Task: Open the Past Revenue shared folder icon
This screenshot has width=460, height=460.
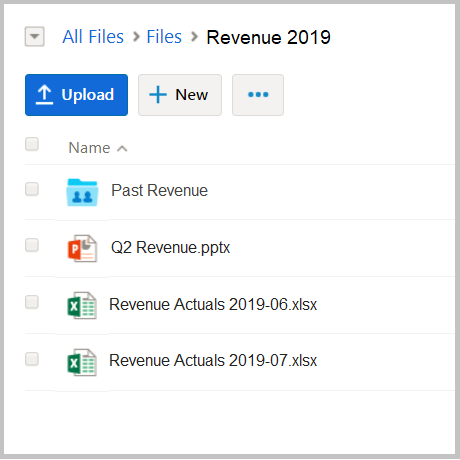Action: coord(82,192)
